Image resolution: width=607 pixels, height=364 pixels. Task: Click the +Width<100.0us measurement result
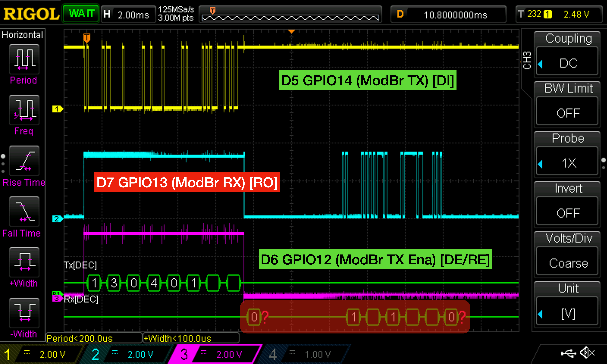click(x=191, y=338)
